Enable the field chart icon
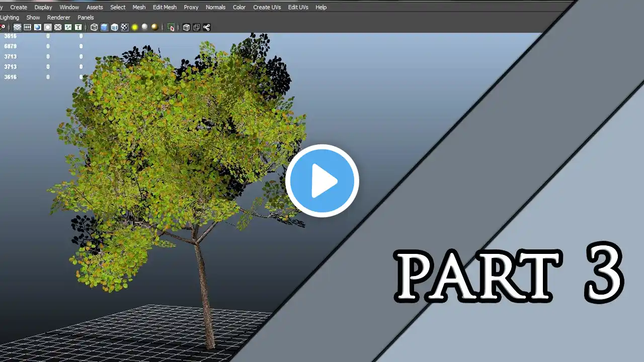The image size is (644, 362). pos(58,27)
